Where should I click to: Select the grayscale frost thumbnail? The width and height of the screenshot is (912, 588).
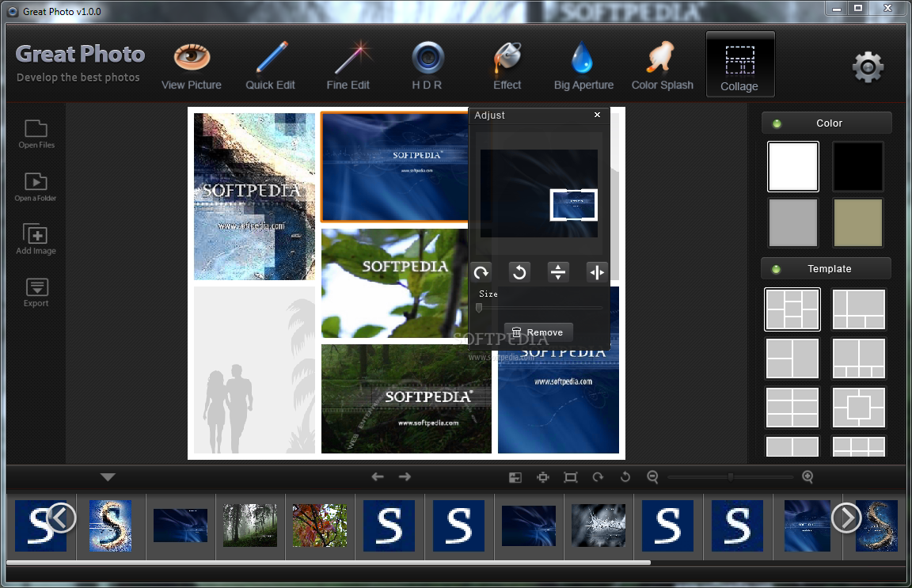[598, 525]
